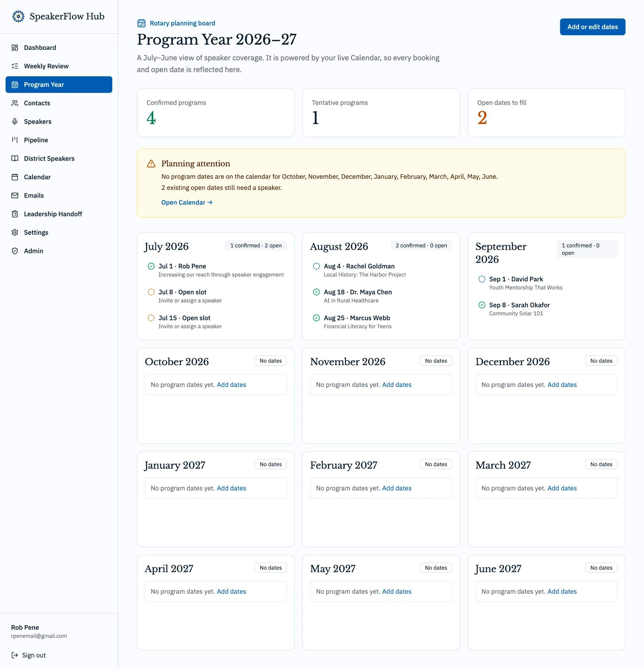Click Add or edit dates button

pyautogui.click(x=592, y=27)
